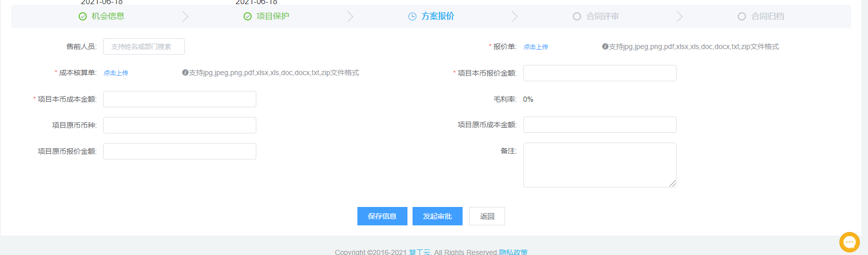Click the 方案报价 clock icon

(413, 16)
